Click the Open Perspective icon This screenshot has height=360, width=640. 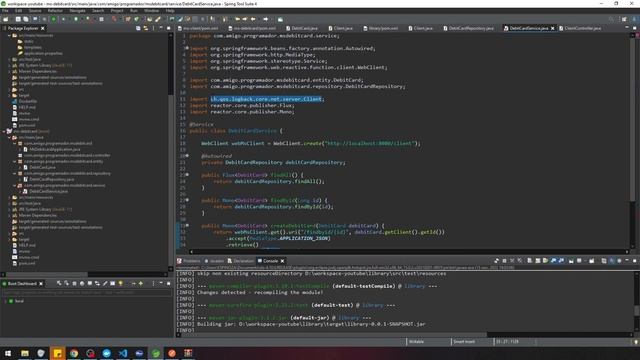(x=624, y=19)
